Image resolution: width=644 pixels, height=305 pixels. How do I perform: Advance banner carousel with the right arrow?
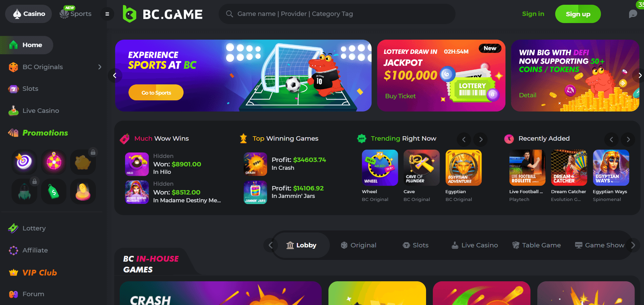pos(639,76)
